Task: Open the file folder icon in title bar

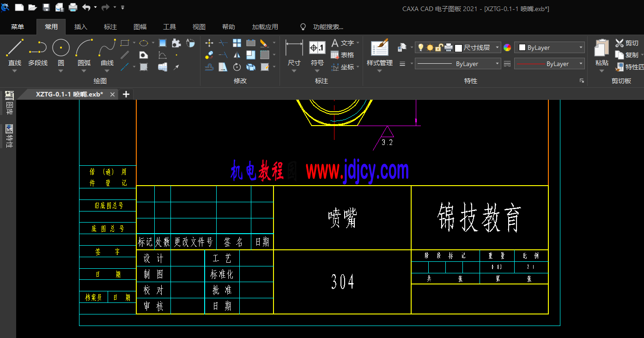Action: click(x=32, y=7)
